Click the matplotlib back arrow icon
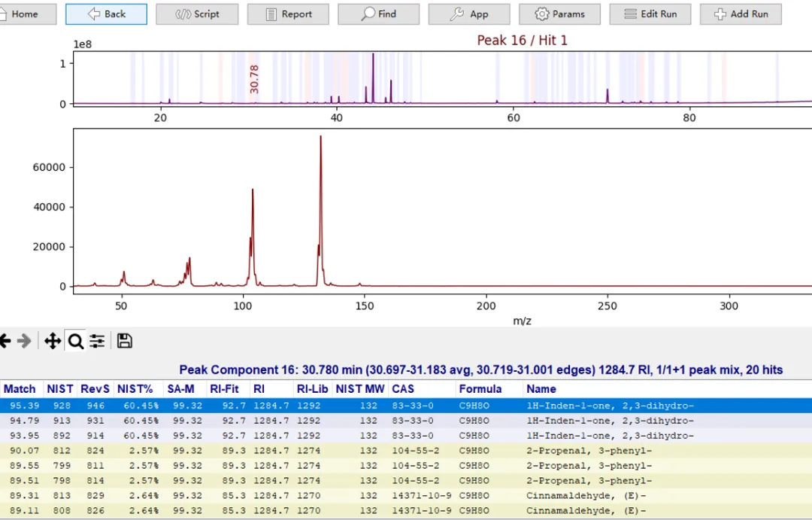This screenshot has width=812, height=520. (5, 341)
